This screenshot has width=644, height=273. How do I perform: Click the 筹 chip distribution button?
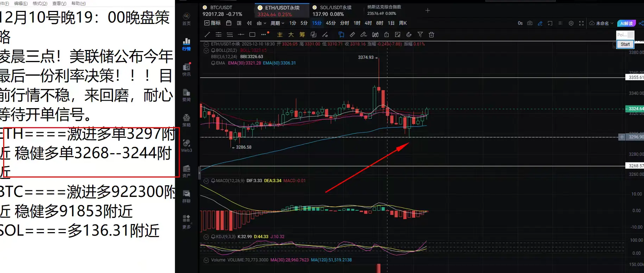(x=302, y=35)
